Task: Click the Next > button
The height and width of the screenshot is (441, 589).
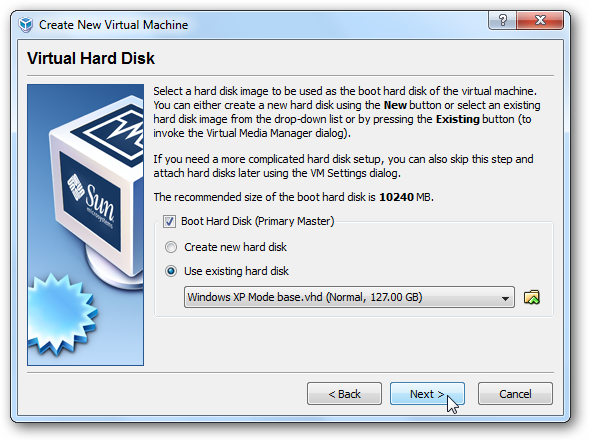Action: [427, 394]
